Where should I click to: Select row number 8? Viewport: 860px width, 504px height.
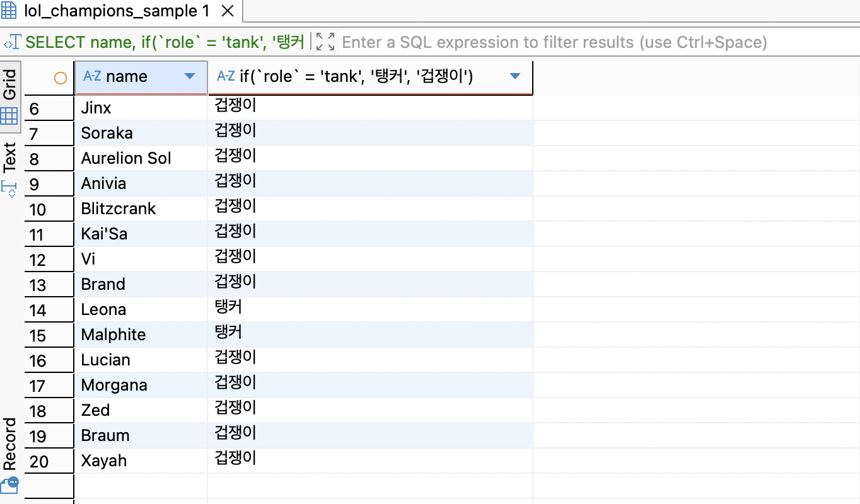(49, 159)
